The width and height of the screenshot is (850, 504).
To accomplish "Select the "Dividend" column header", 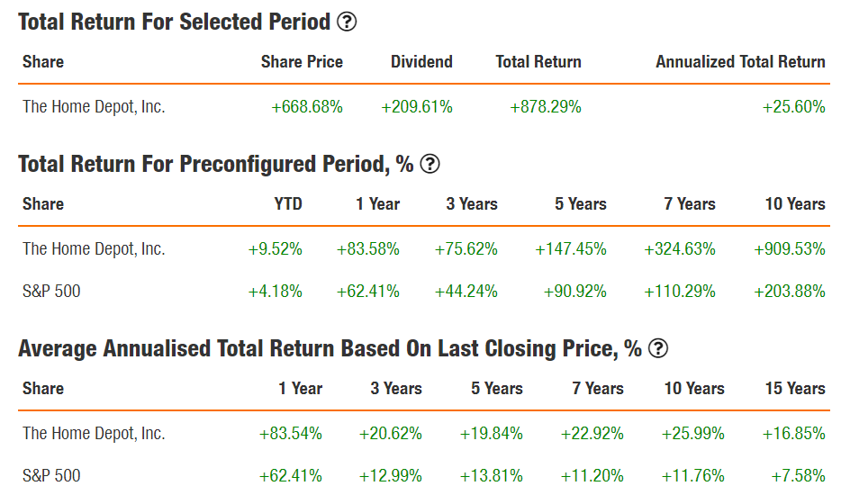I will point(421,62).
